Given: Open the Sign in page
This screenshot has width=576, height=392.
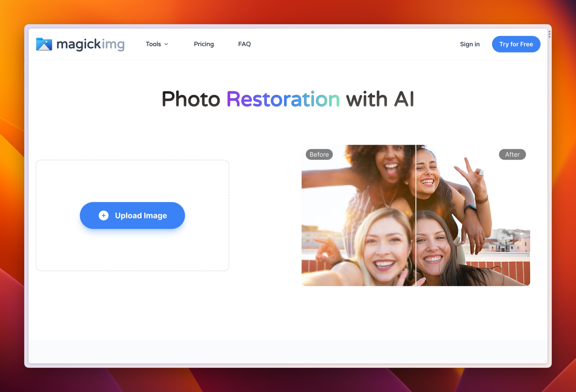Looking at the screenshot, I should pyautogui.click(x=470, y=44).
